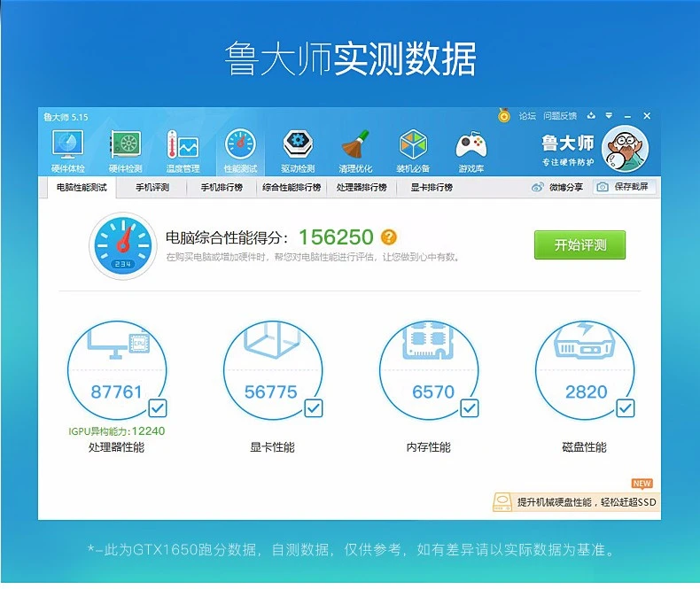Click the orange question mark beside score
This screenshot has width=700, height=589.
click(388, 237)
